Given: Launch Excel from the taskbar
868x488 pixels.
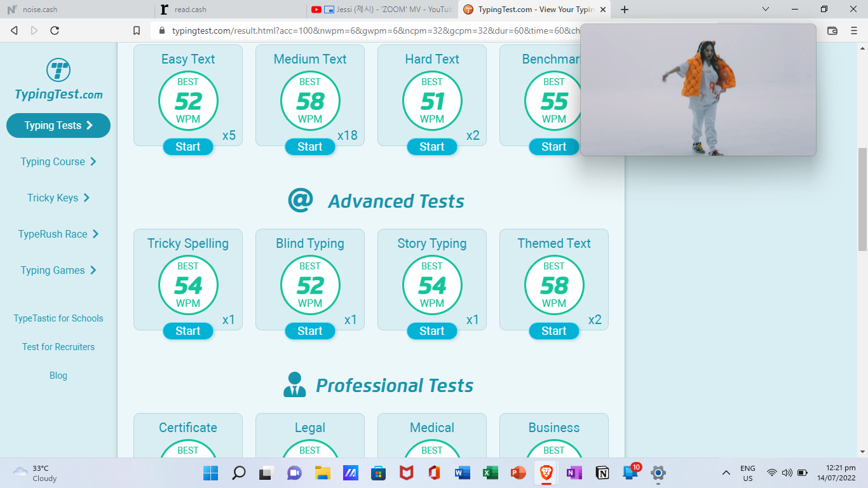Looking at the screenshot, I should point(490,473).
